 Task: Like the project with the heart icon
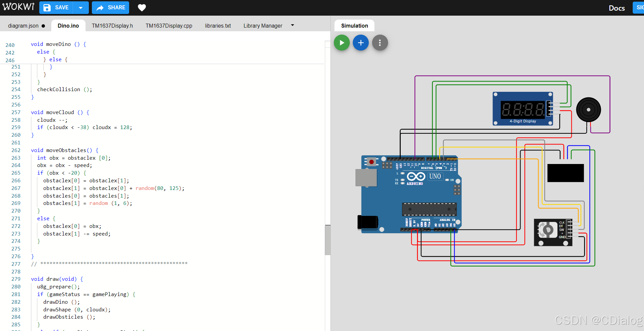click(x=142, y=8)
